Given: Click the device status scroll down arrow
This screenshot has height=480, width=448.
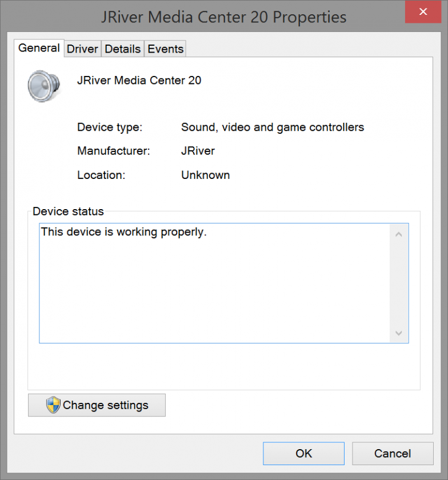Looking at the screenshot, I should pyautogui.click(x=398, y=333).
